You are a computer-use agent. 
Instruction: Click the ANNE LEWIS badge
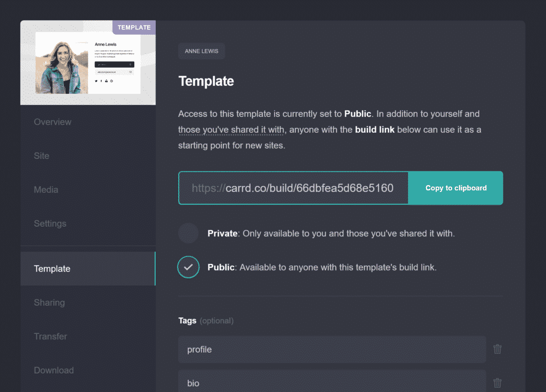(201, 51)
